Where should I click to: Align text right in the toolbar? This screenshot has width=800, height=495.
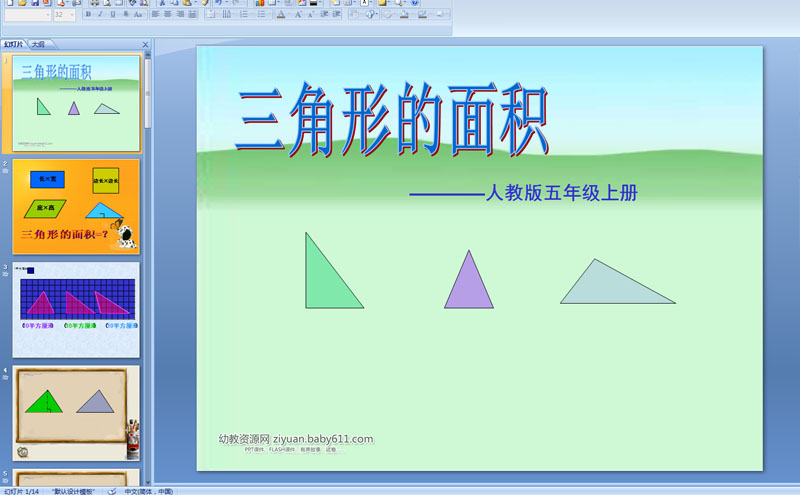coord(180,14)
